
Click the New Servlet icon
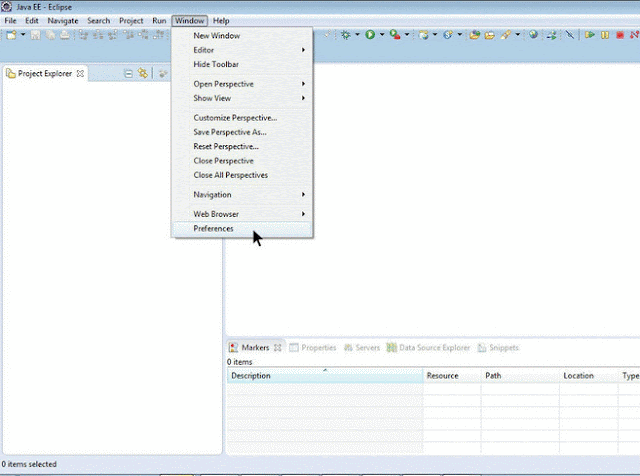448,35
